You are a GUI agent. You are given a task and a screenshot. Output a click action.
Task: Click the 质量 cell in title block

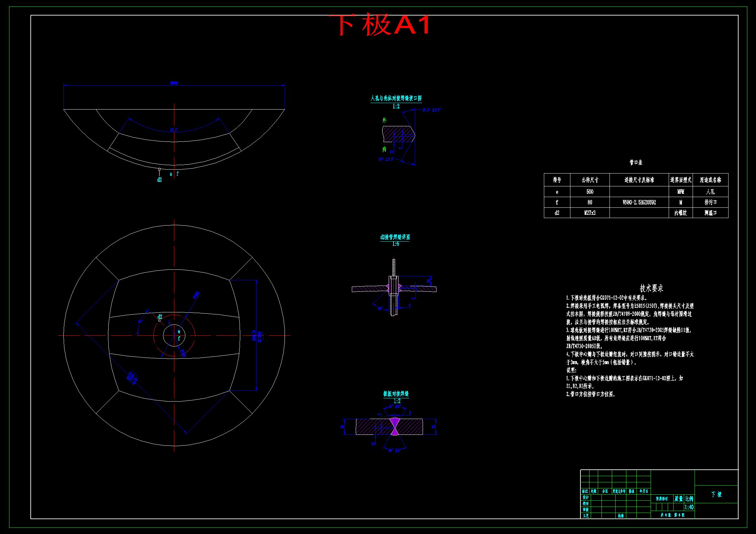(x=679, y=499)
